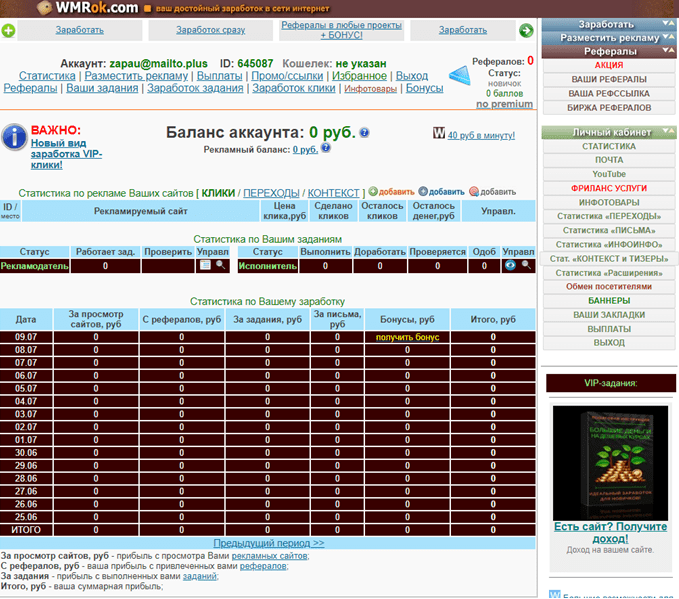Click the green добавить icon for clicks ads

pyautogui.click(x=373, y=191)
